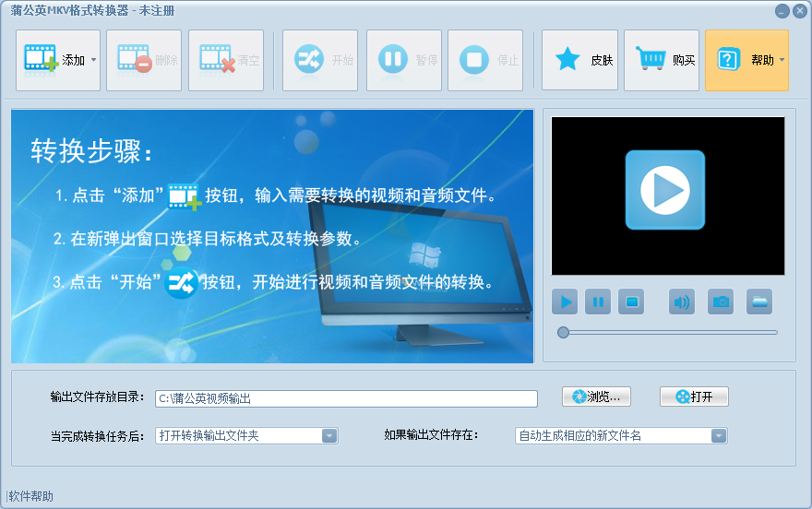Screen dimensions: 812x509
Task: Click the output directory path field
Action: pos(346,398)
